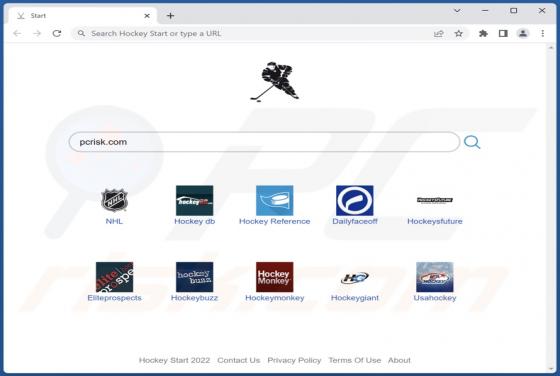The width and height of the screenshot is (560, 376).
Task: Click the Hockeybuzz text link
Action: point(194,298)
